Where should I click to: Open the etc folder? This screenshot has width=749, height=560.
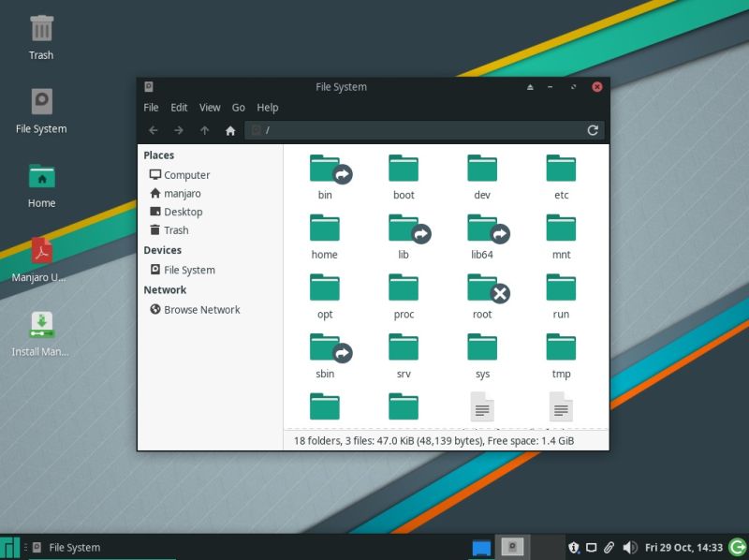[x=560, y=173]
